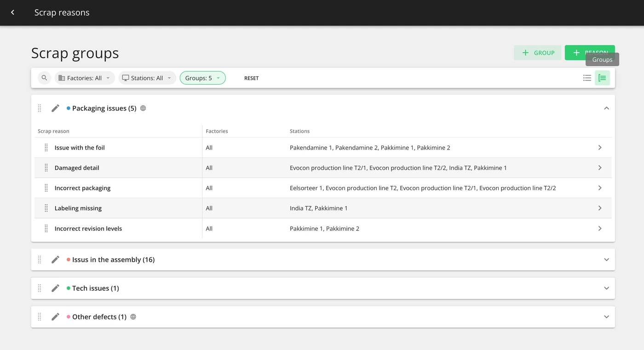Edit the Packaging issues group pencil
The height and width of the screenshot is (350, 644).
pos(55,108)
